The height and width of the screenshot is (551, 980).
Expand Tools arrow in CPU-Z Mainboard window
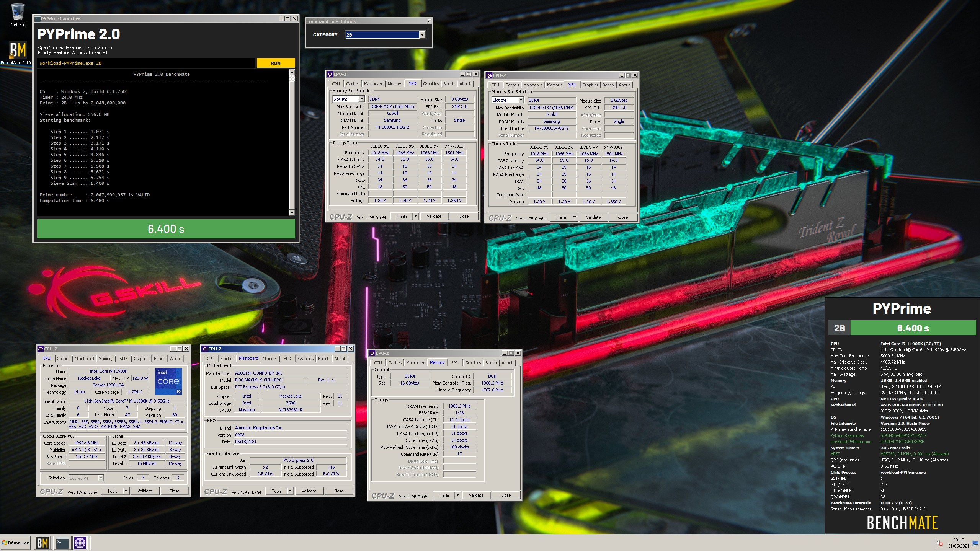pos(290,491)
